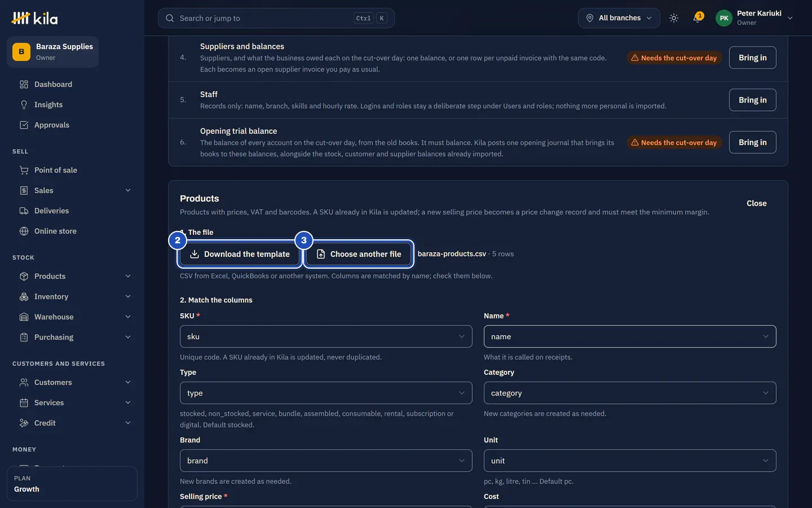Focus the Search or jump to field
This screenshot has height=508, width=812.
[x=276, y=18]
